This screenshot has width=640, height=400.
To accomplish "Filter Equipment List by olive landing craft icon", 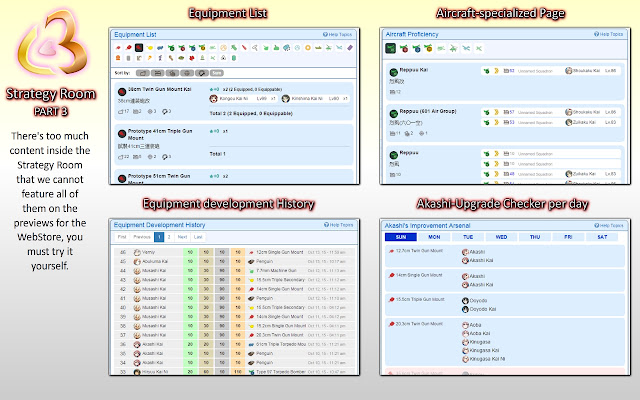I will point(318,47).
